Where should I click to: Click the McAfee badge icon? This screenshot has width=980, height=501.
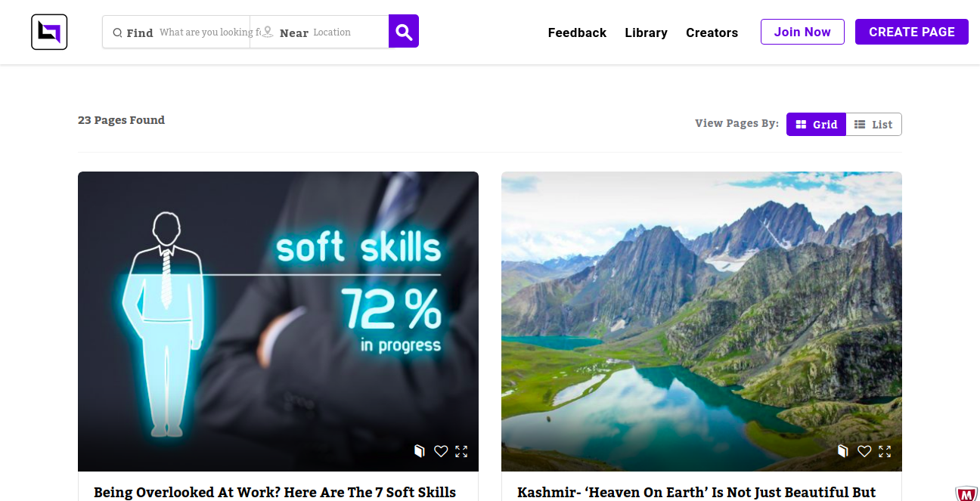(966, 493)
